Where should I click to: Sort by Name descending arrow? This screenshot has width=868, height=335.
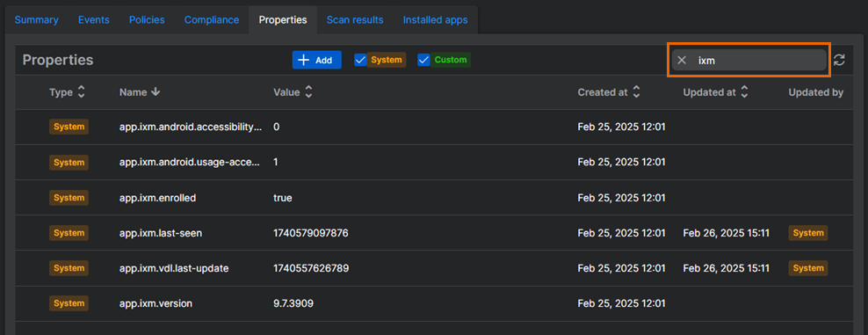tap(156, 92)
